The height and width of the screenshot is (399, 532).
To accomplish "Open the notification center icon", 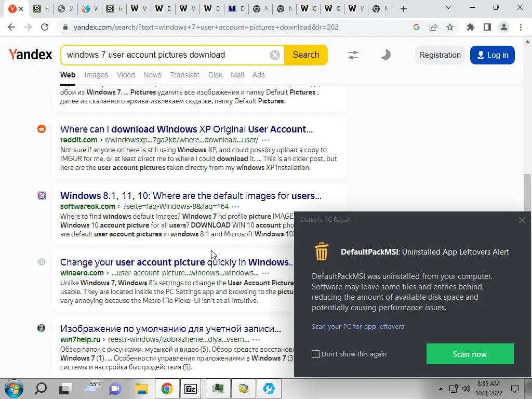I will pos(515,389).
